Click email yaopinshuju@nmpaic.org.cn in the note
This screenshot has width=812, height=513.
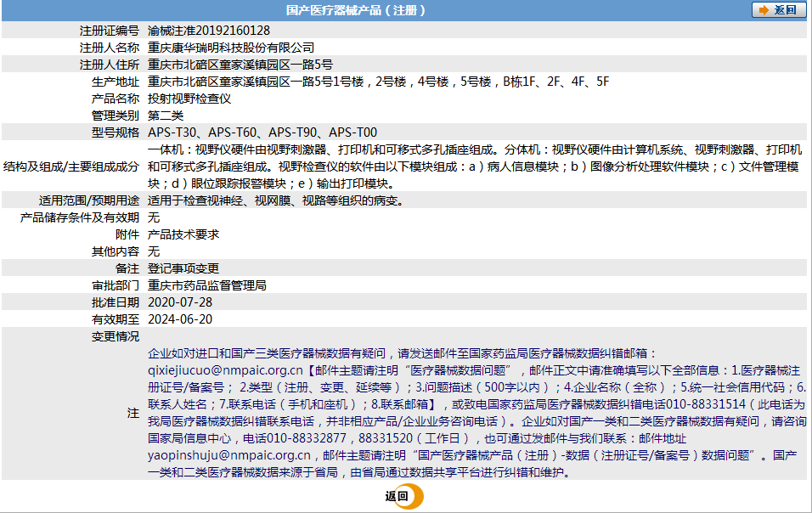click(x=229, y=455)
